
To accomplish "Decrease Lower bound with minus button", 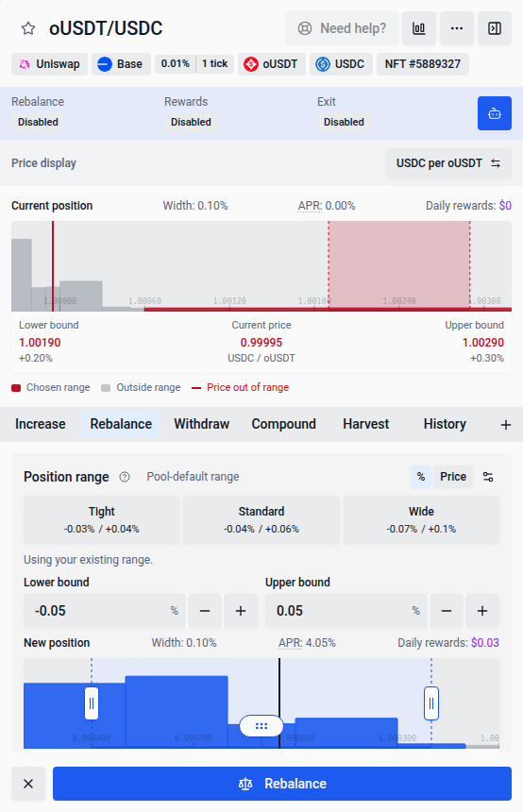I will (x=205, y=611).
